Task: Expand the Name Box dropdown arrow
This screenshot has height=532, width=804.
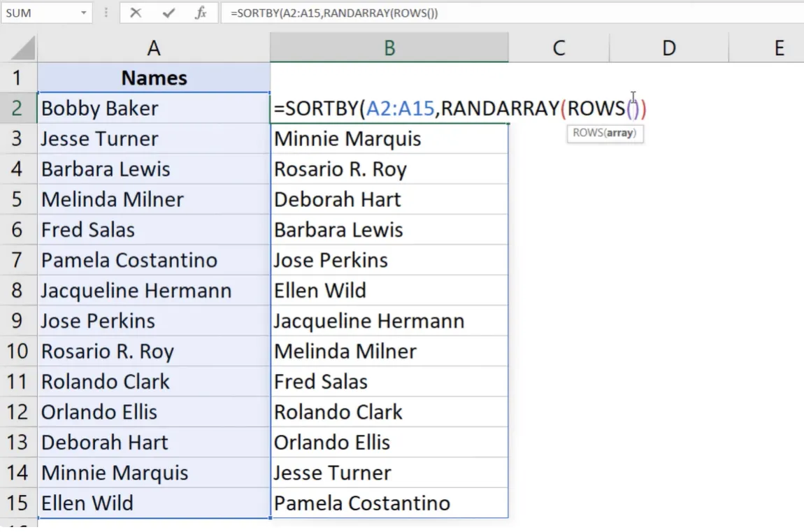Action: coord(83,13)
